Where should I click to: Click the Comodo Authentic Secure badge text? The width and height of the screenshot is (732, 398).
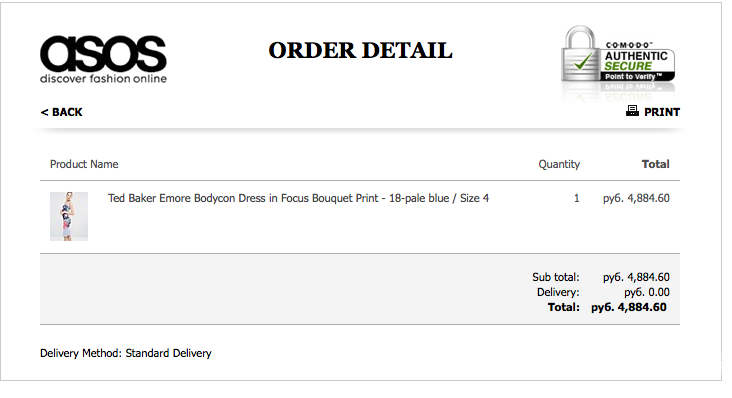[x=636, y=58]
